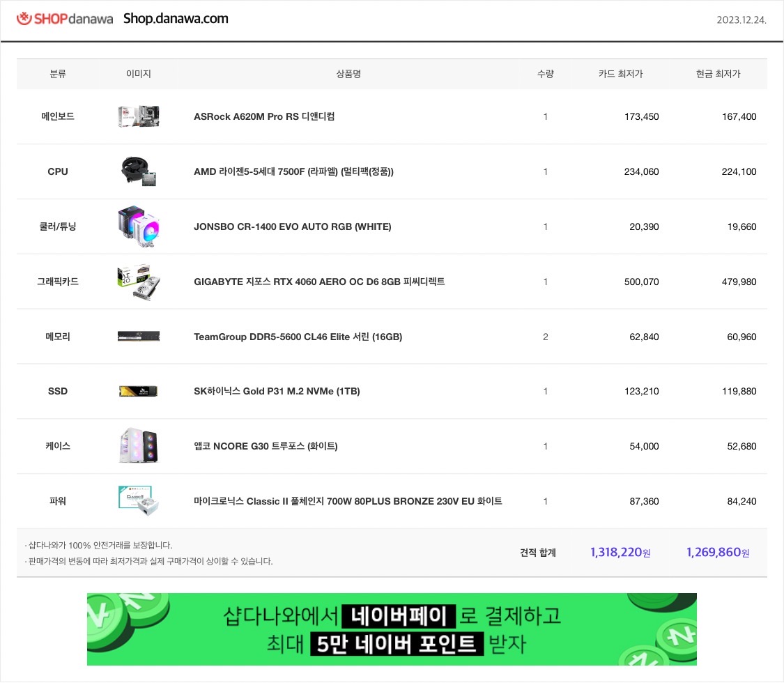Select the GIGABYTE RTX 4060 AERO OC name

click(x=319, y=282)
